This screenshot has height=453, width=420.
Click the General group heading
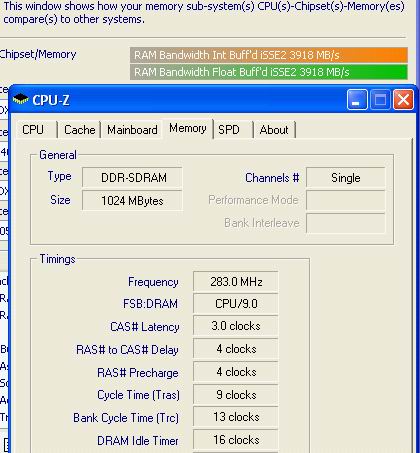58,155
